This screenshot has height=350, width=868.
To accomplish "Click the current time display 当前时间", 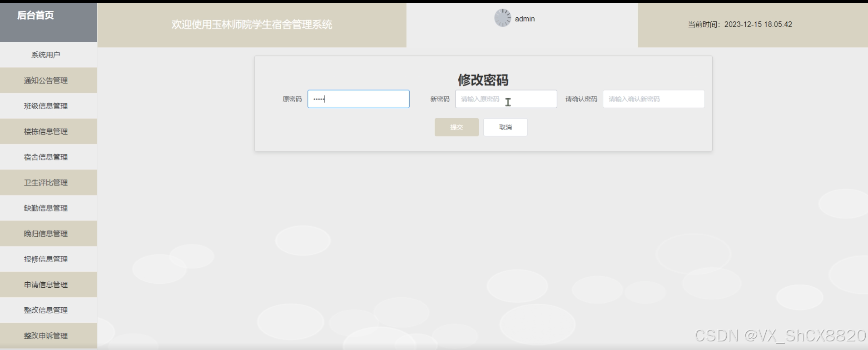I will click(x=740, y=25).
